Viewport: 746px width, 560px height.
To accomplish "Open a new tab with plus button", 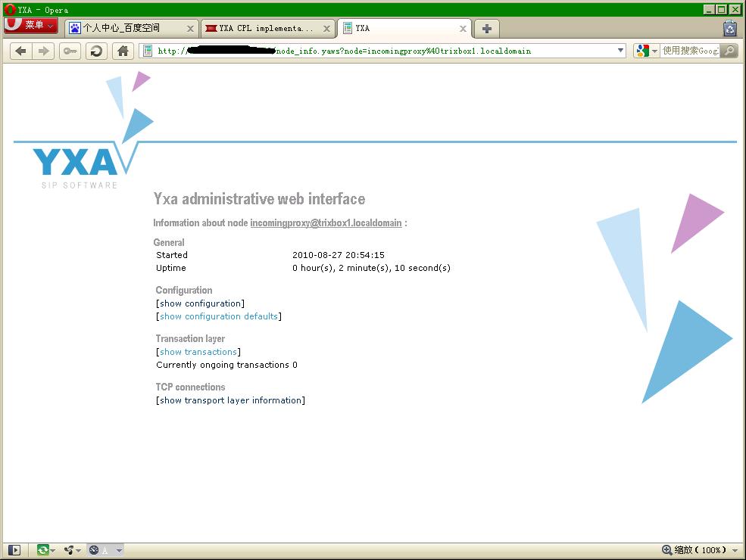I will (x=487, y=29).
